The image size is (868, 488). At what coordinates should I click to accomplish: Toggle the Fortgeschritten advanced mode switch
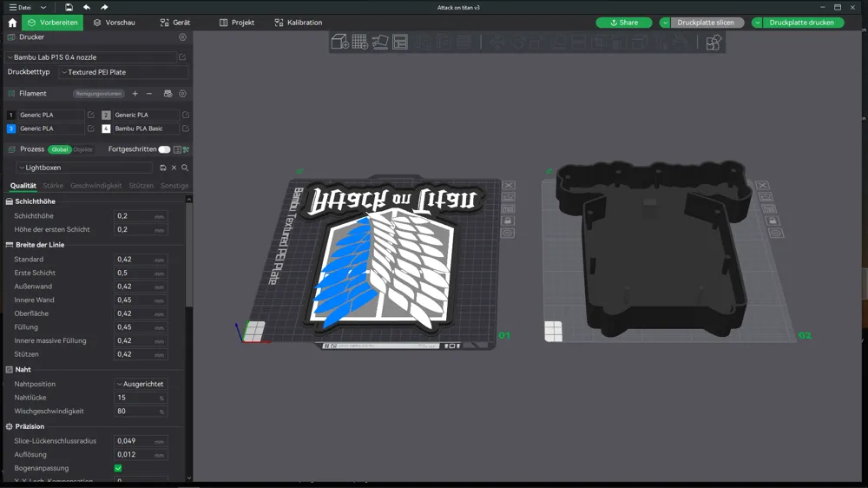pos(164,149)
